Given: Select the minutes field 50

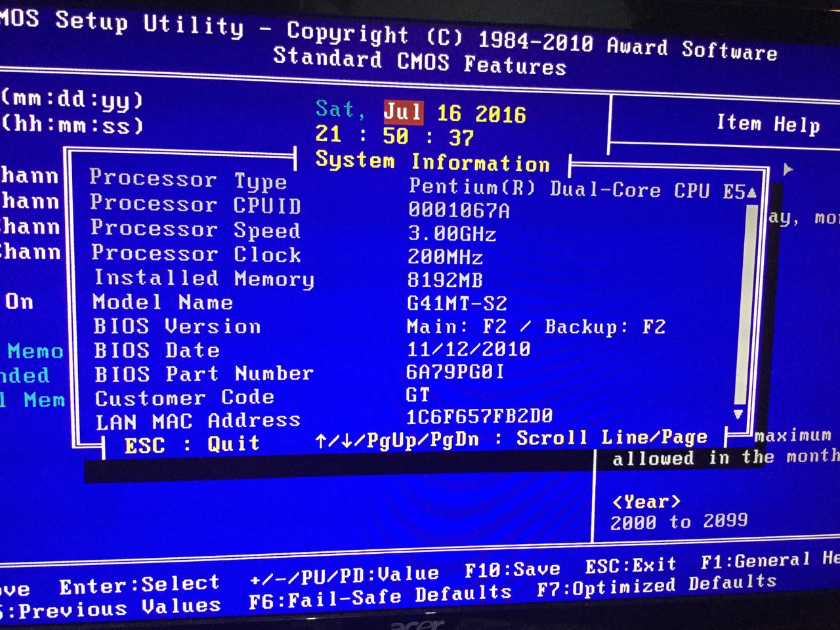Looking at the screenshot, I should (395, 136).
